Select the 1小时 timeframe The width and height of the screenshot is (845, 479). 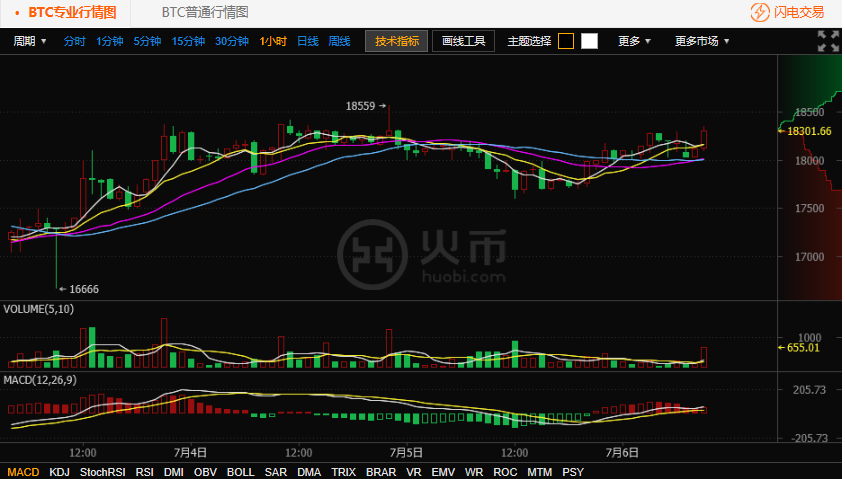click(273, 41)
